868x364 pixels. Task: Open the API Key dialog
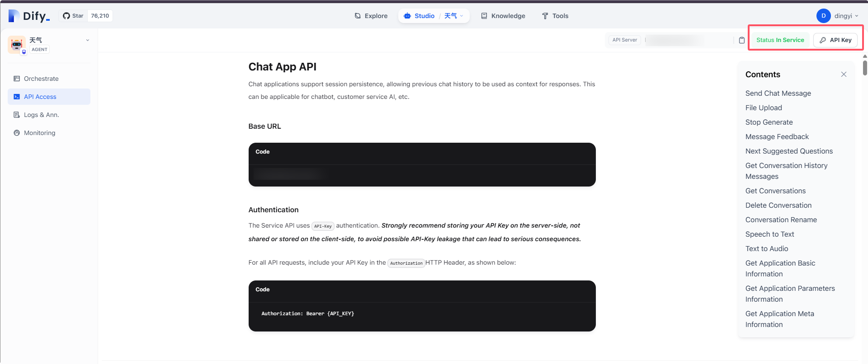pos(835,40)
